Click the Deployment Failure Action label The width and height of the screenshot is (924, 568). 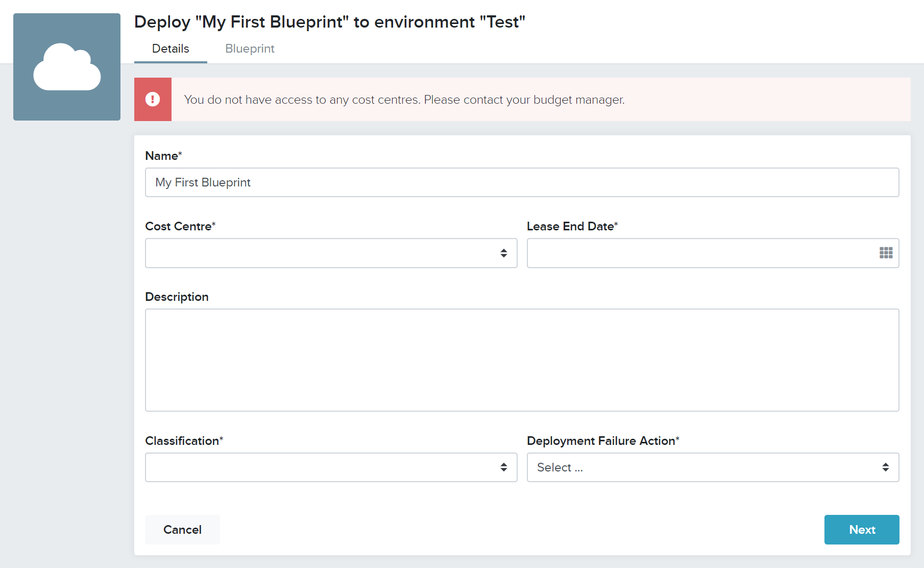pyautogui.click(x=603, y=441)
